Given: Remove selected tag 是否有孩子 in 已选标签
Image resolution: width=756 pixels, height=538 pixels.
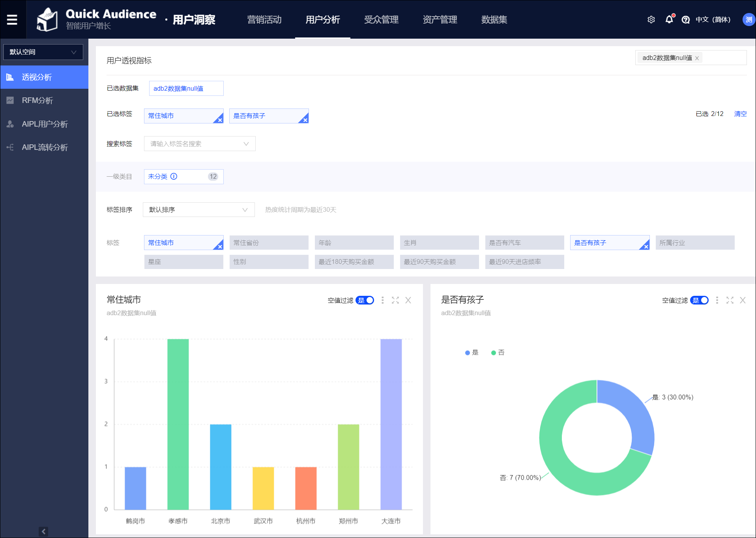Looking at the screenshot, I should pos(305,120).
